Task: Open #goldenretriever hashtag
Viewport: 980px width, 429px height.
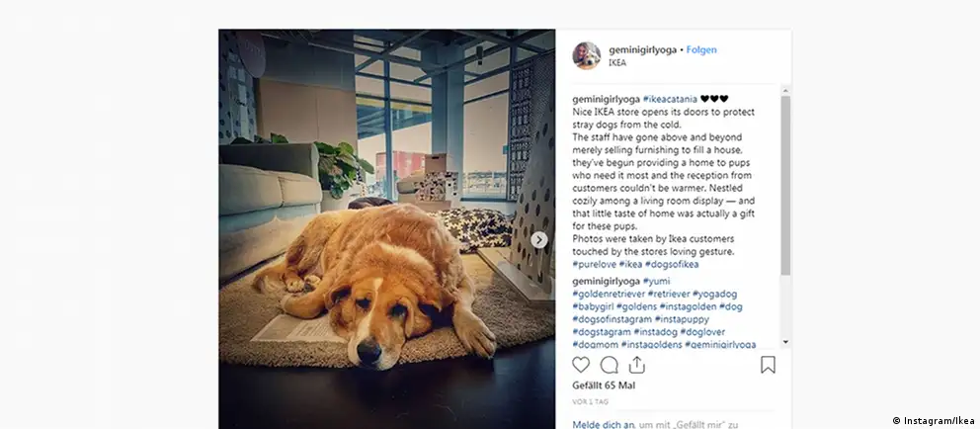Action: [609, 294]
